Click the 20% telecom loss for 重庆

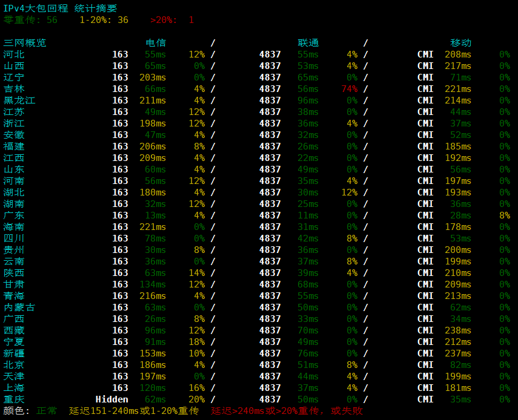[197, 399]
